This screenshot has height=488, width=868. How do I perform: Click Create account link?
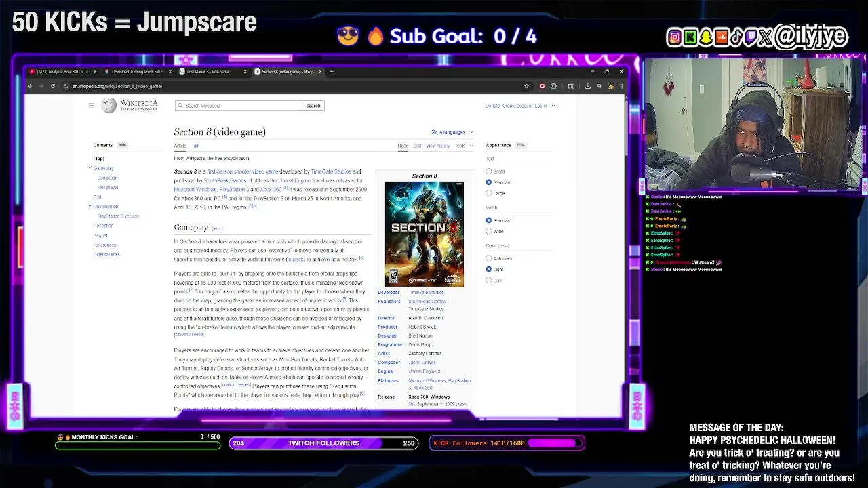517,106
